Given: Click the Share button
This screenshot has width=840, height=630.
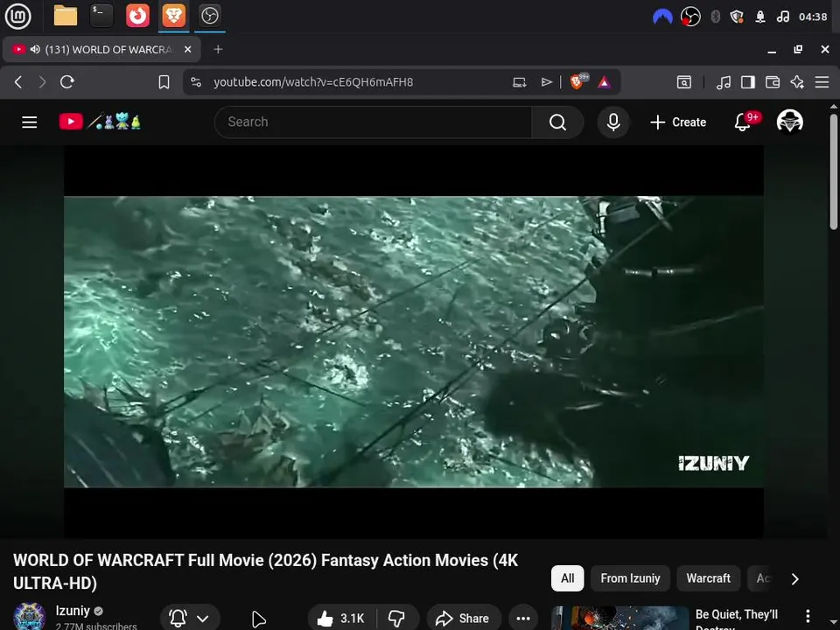Looking at the screenshot, I should pos(464,619).
